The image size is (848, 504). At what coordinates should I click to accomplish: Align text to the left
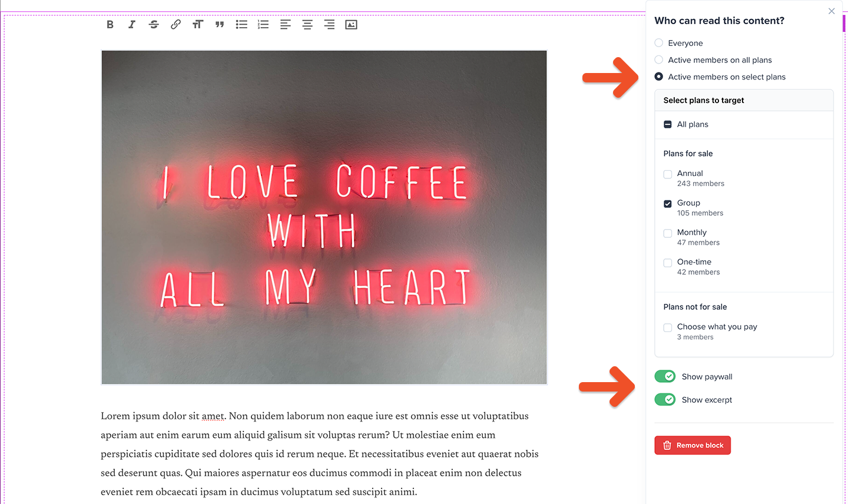(x=286, y=25)
